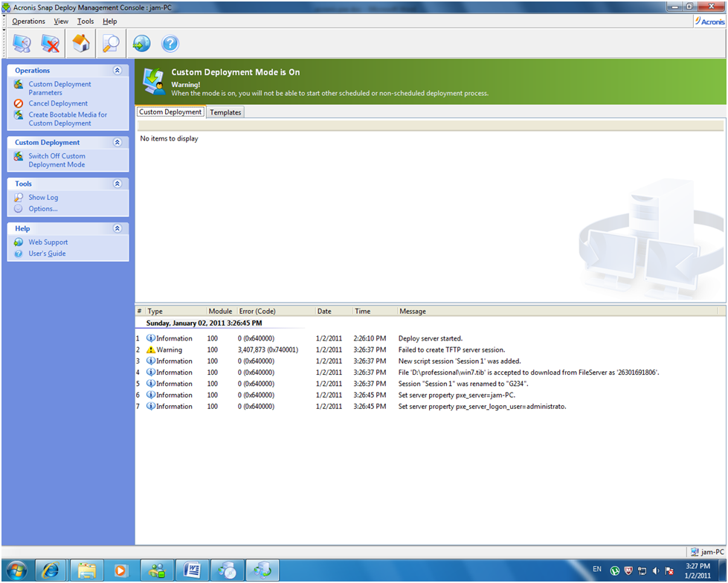Click the globe web access toolbar icon
Viewport: 728px width, 583px height.
140,43
